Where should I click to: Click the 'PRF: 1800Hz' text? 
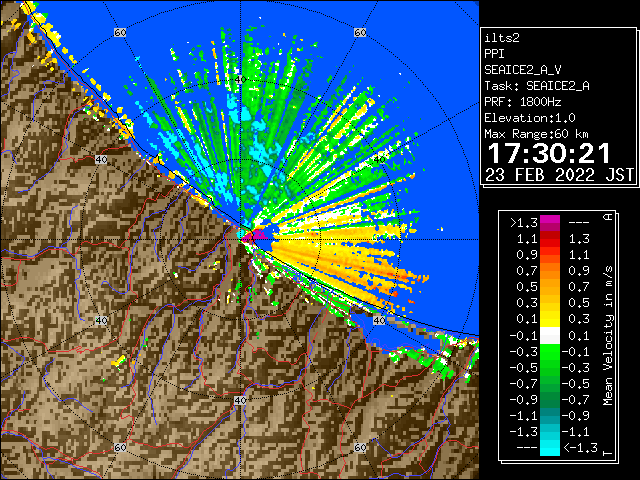(x=522, y=102)
